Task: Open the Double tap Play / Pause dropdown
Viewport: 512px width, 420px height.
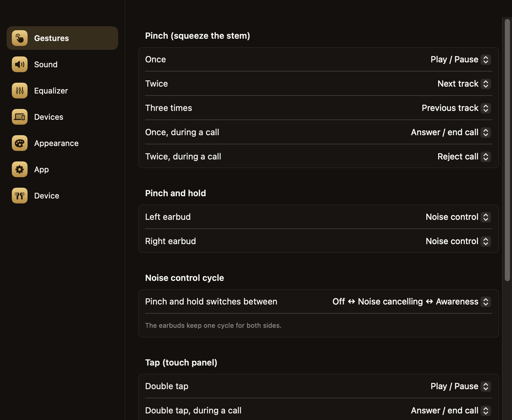Action: (x=460, y=386)
